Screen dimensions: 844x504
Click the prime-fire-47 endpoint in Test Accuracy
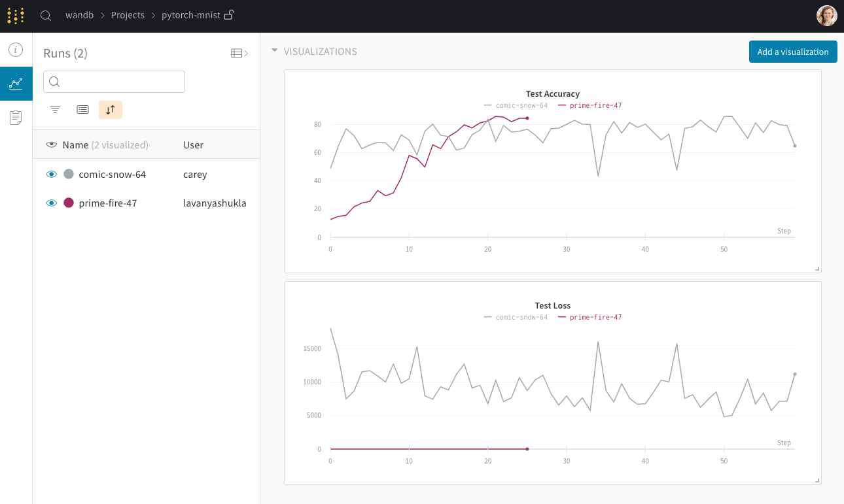click(527, 118)
